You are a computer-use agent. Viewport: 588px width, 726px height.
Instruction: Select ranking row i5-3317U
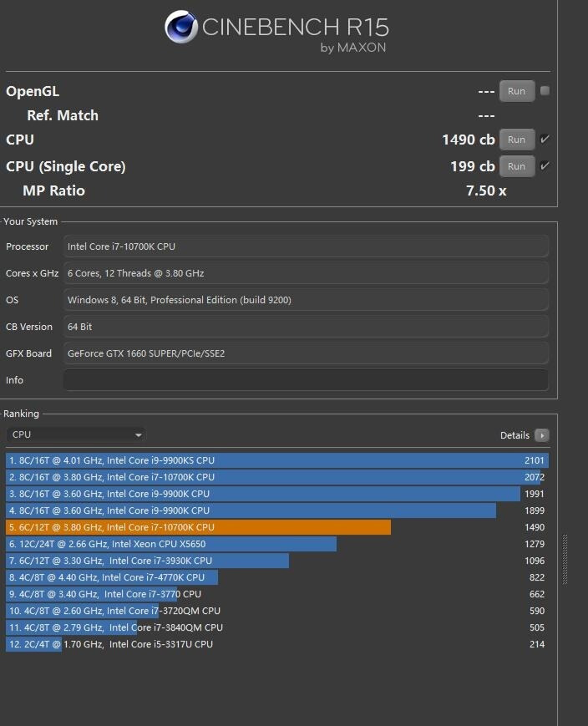[x=276, y=643]
